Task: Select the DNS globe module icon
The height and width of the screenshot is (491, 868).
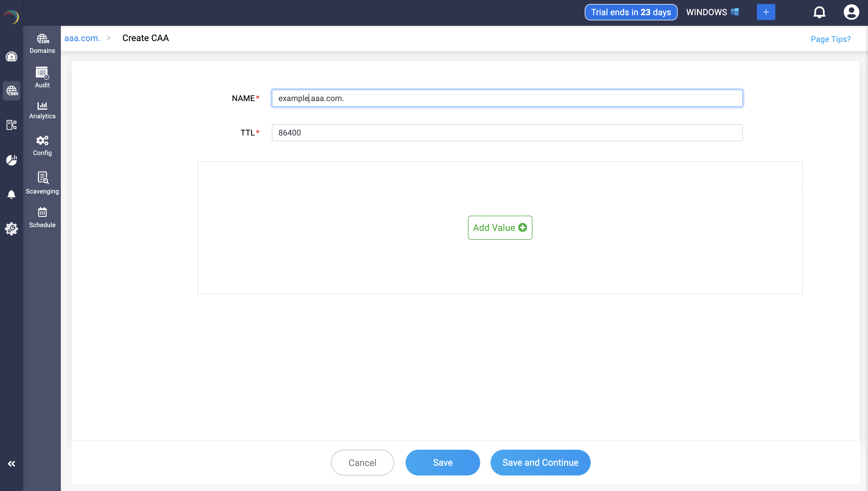Action: point(11,91)
